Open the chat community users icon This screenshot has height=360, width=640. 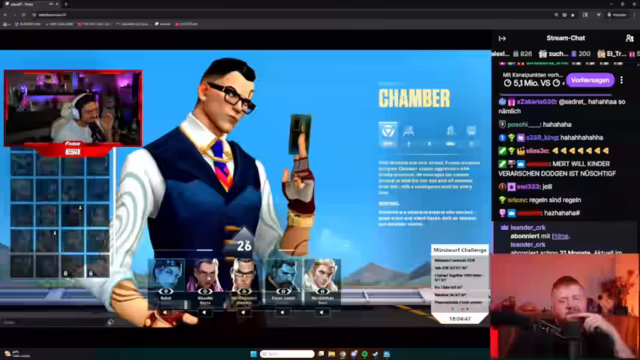pyautogui.click(x=629, y=38)
